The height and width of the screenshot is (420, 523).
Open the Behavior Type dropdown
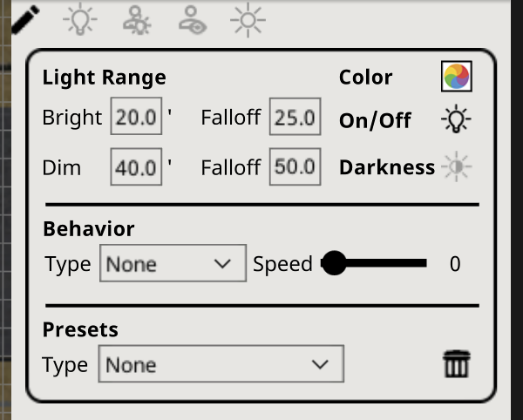[x=173, y=263]
